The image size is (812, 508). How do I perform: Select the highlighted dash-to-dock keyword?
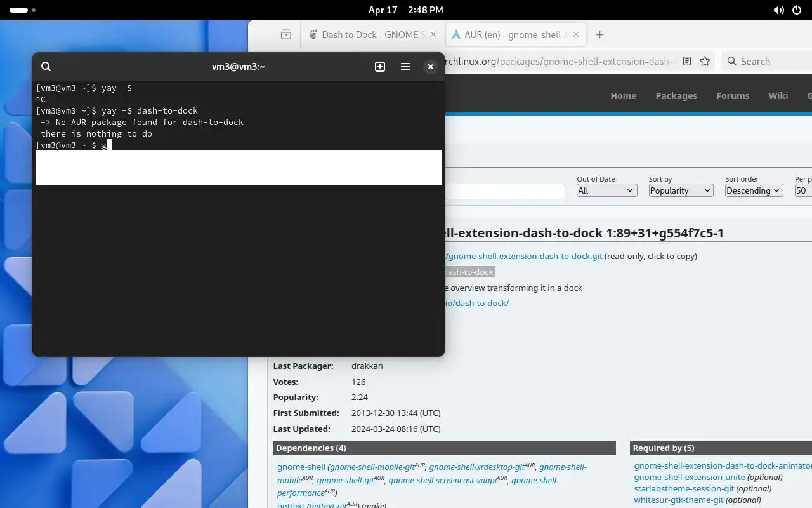(469, 272)
